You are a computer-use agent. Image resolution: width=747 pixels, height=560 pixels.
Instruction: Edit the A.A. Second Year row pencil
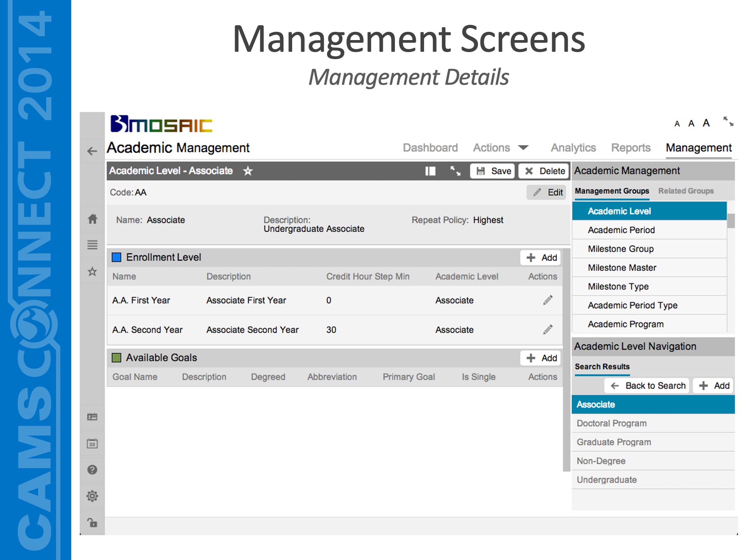click(548, 330)
